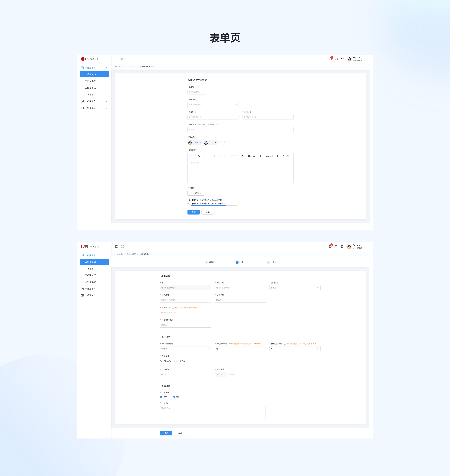Open the text color picker in the editor
The image size is (450, 476).
tap(283, 156)
